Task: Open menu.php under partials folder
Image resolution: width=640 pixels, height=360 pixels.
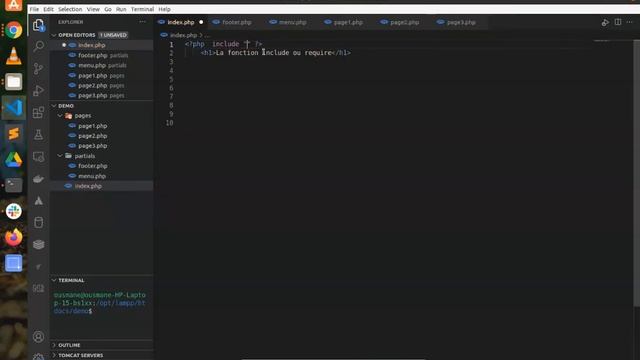Action: 102,176
